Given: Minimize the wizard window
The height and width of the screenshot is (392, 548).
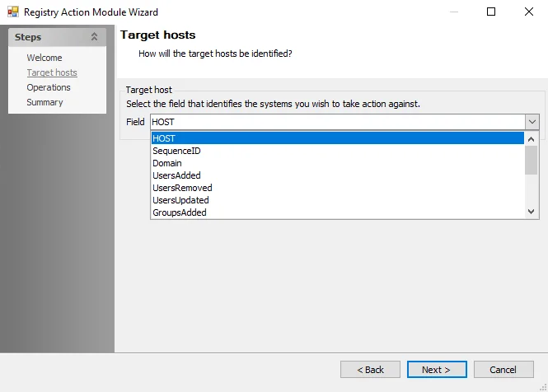Looking at the screenshot, I should point(453,12).
